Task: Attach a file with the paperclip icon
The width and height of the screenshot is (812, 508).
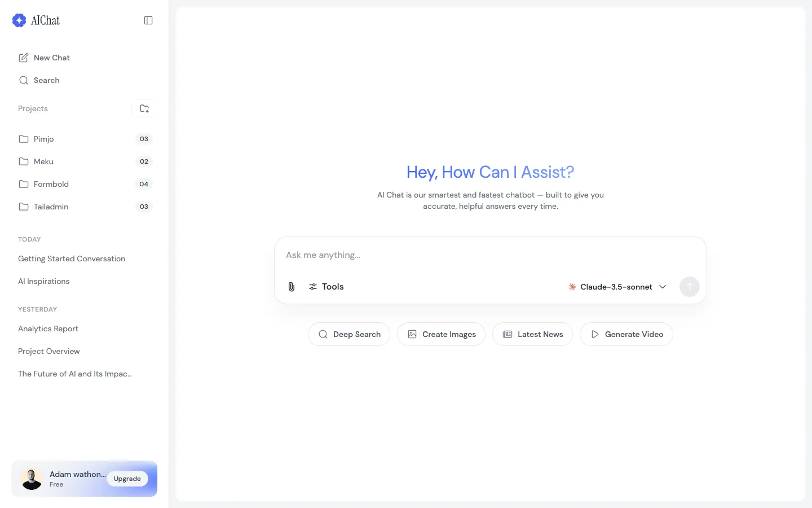Action: click(x=292, y=287)
